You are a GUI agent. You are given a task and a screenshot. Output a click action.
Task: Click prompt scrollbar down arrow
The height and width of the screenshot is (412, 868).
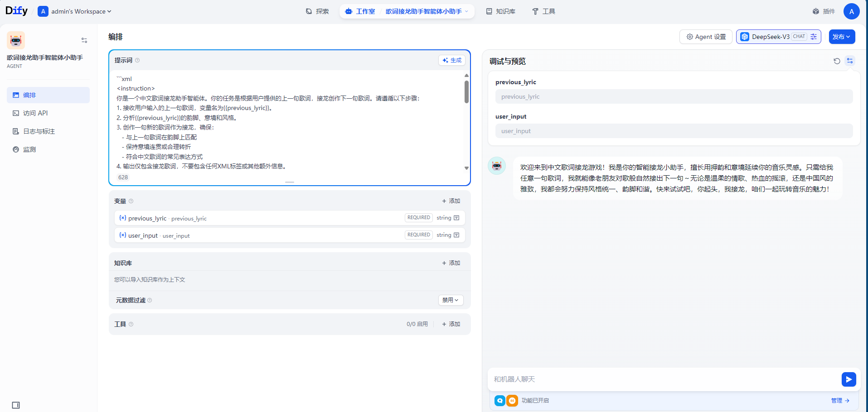pyautogui.click(x=466, y=168)
